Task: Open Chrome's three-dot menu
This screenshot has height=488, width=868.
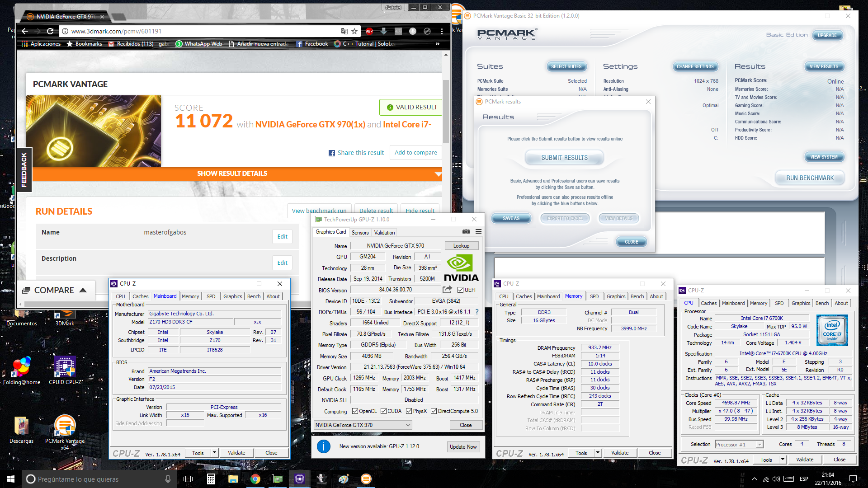Action: 442,31
